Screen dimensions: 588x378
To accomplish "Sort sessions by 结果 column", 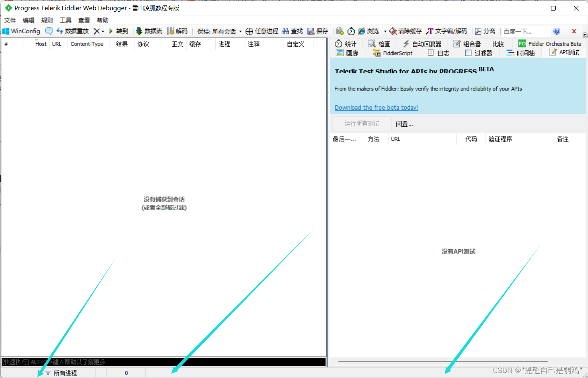I will click(122, 44).
